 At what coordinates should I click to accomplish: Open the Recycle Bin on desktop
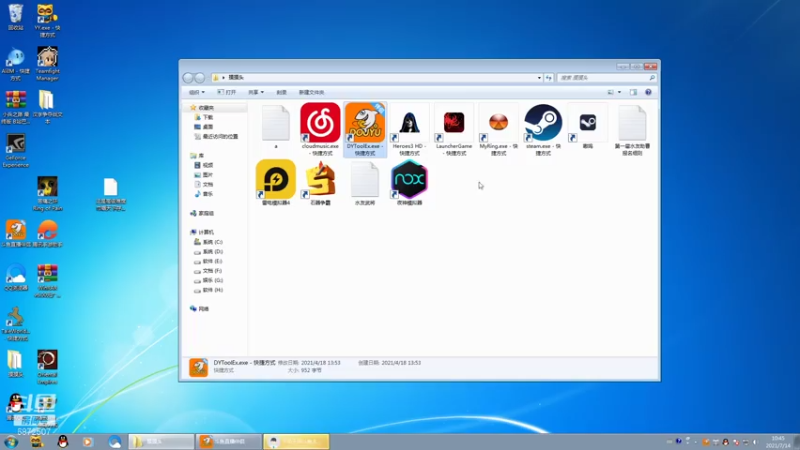click(x=16, y=17)
